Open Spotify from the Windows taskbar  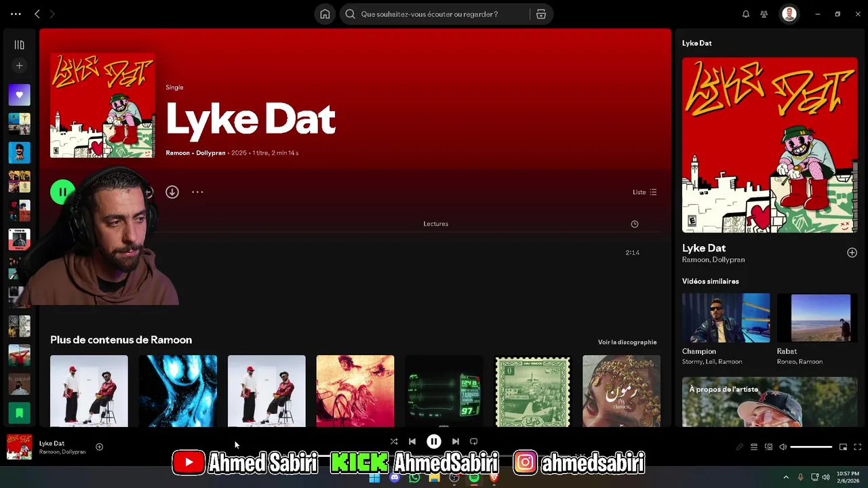(x=474, y=478)
